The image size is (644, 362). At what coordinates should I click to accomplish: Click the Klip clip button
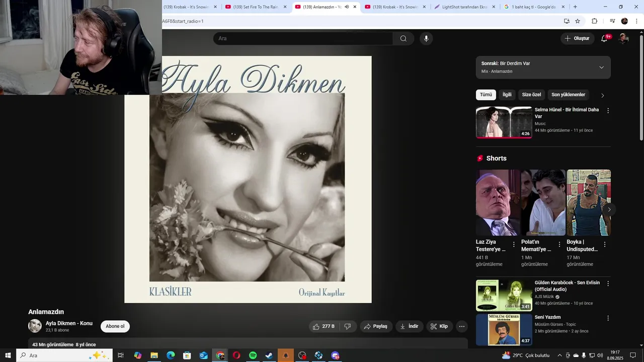[439, 326]
